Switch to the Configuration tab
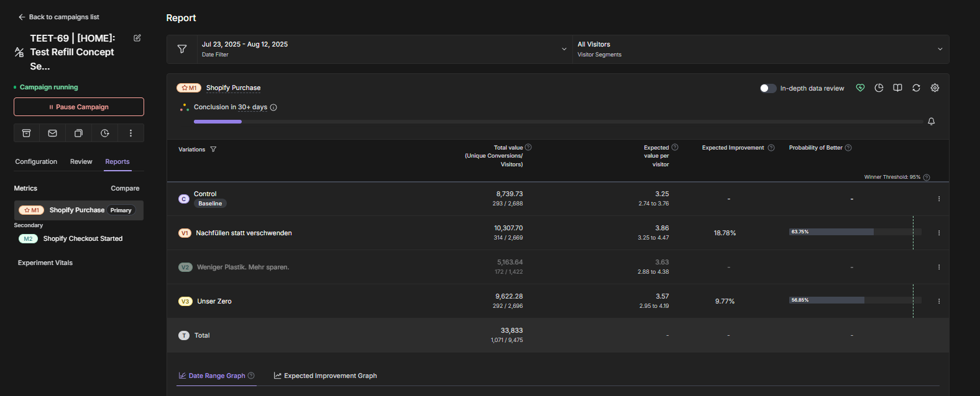 [x=36, y=161]
